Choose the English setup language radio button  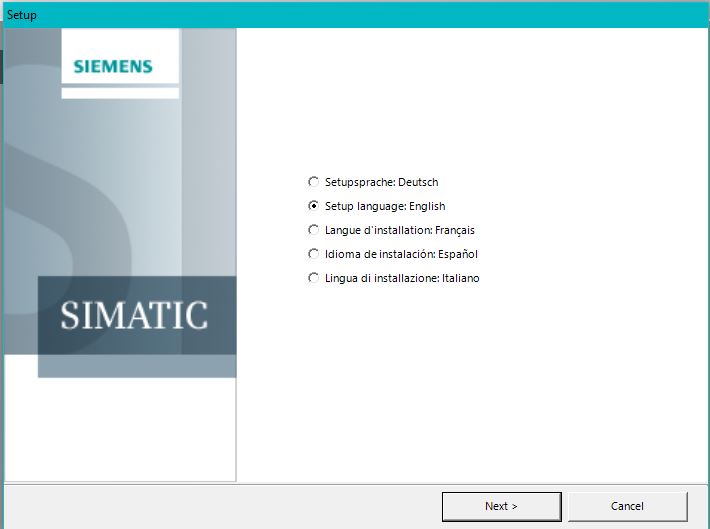tap(314, 206)
